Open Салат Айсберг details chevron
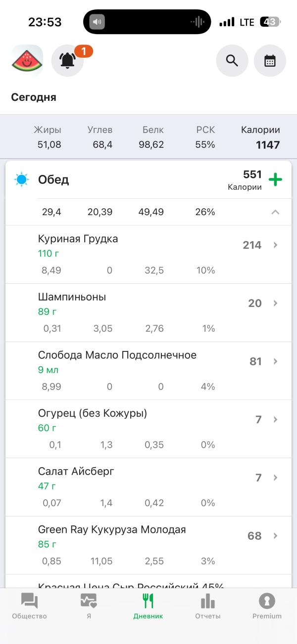Screen dimensions: 297x644 [276, 477]
